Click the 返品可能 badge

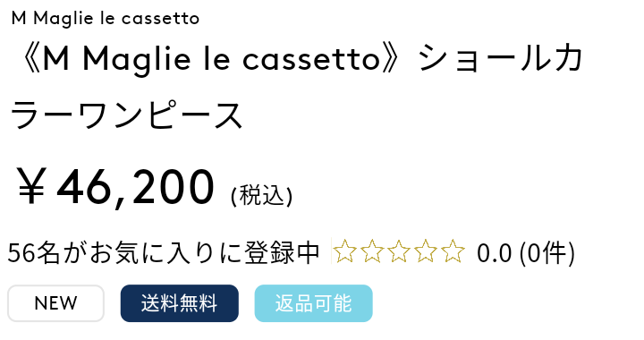(313, 303)
